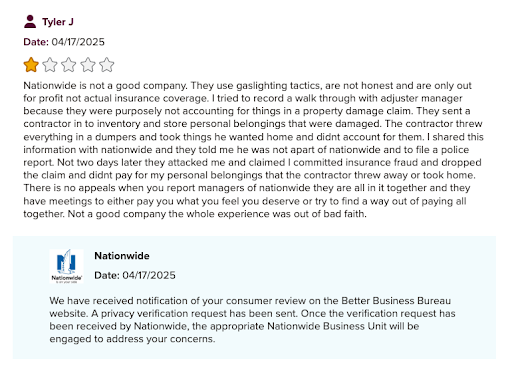Click the third empty rating star
512x365 pixels.
click(x=69, y=65)
